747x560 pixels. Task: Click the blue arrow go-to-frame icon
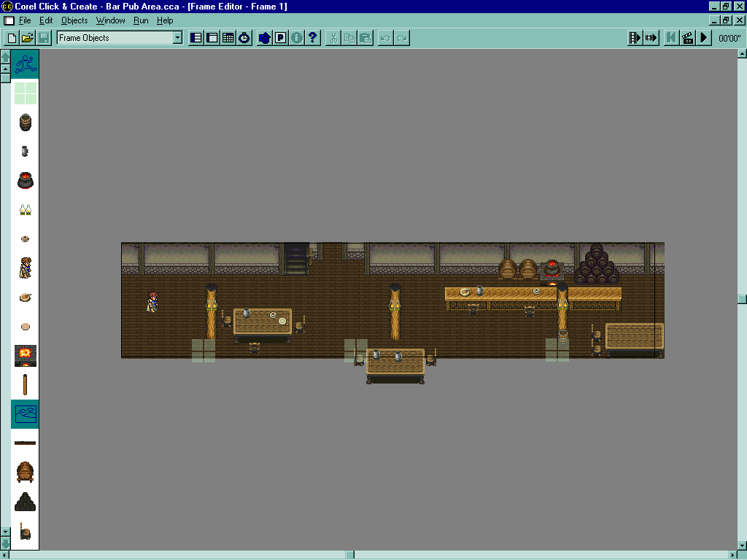click(x=264, y=38)
